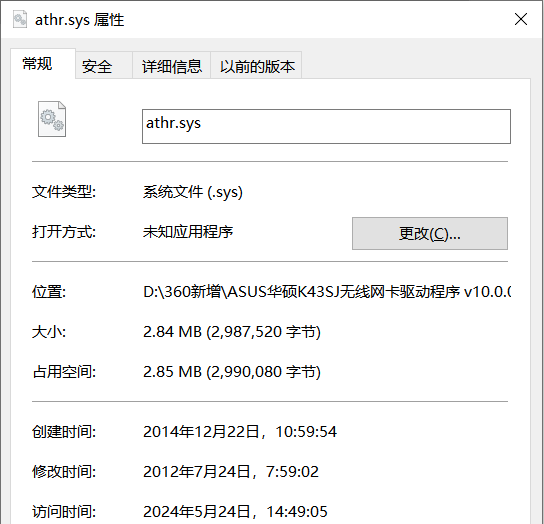544x524 pixels.
Task: Click the athr.sys title bar file icon
Action: click(20, 19)
